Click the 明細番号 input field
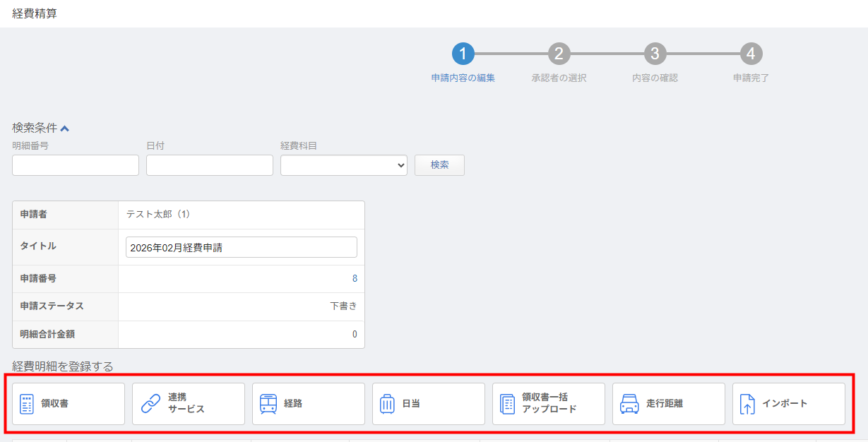Image resolution: width=868 pixels, height=442 pixels. click(76, 165)
